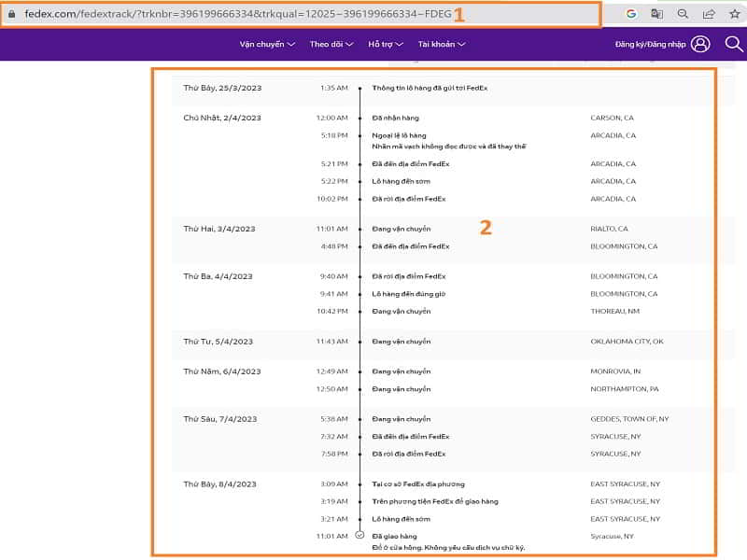Open the Tài khoản menu
This screenshot has width=747, height=560.
click(x=442, y=44)
